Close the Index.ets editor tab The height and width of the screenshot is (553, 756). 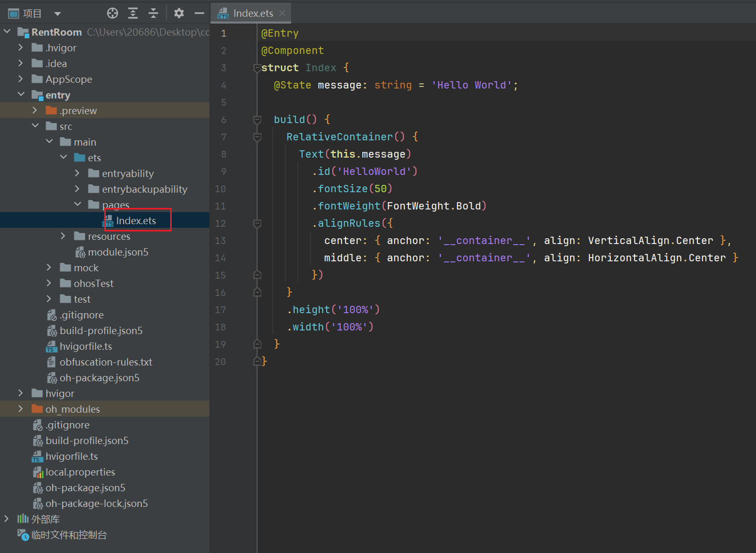(282, 13)
